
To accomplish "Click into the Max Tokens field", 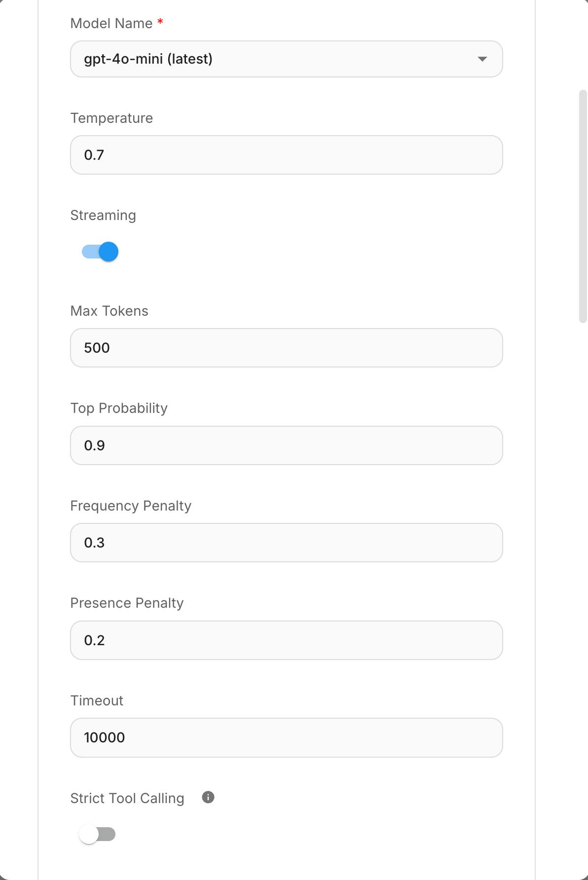I will click(x=286, y=348).
